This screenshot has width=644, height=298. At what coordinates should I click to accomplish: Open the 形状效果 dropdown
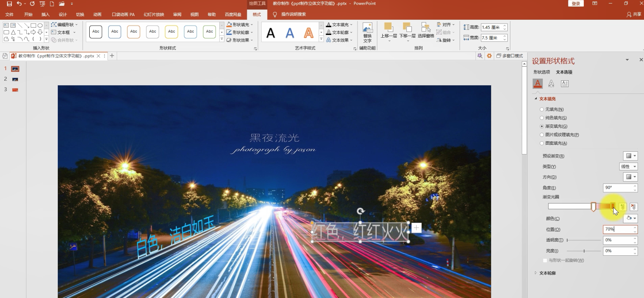(x=240, y=40)
